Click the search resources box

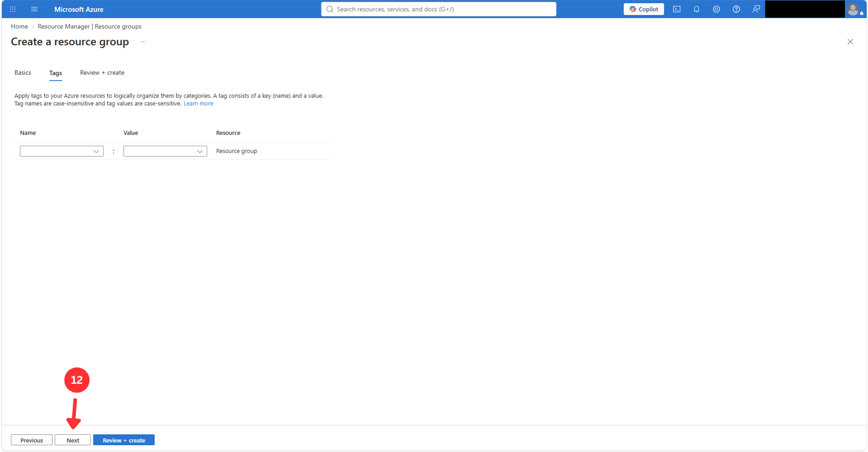click(439, 9)
